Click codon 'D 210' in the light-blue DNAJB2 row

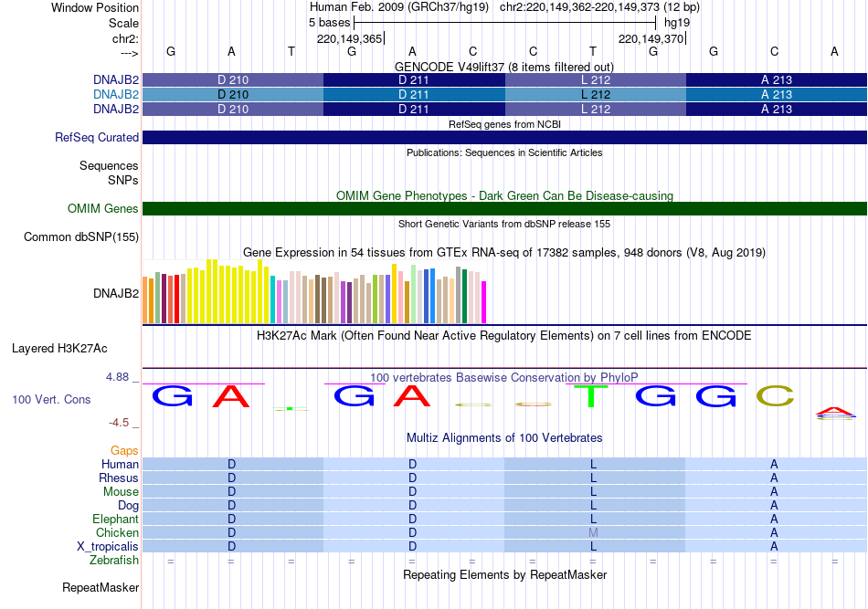233,95
